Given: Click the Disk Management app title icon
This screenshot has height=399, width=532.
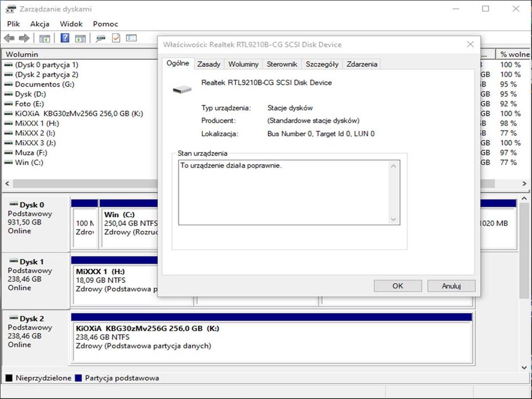Looking at the screenshot, I should (10, 9).
